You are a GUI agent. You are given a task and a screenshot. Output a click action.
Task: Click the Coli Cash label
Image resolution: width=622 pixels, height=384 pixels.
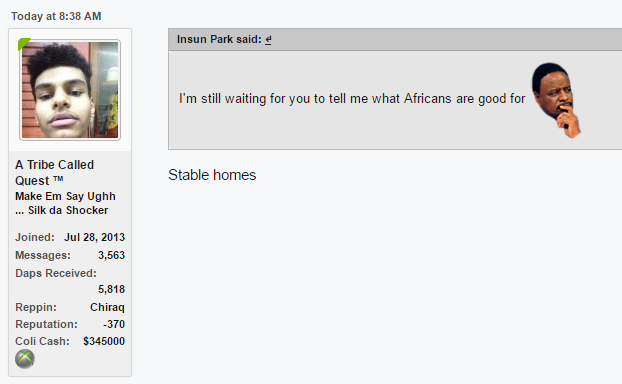tap(42, 341)
